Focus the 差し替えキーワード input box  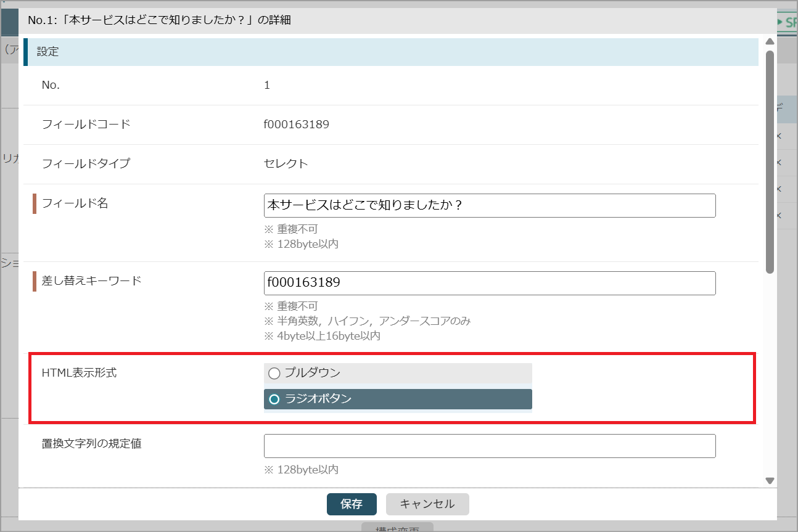point(489,283)
